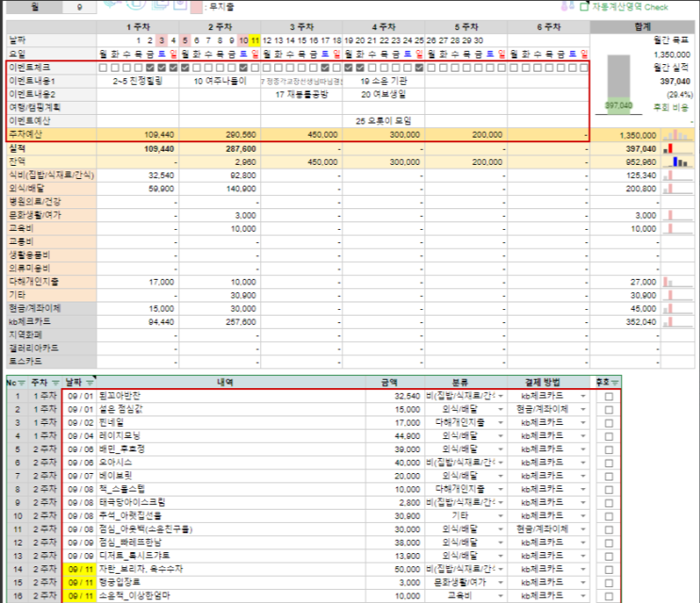Open the No column filter icon

coord(22,383)
